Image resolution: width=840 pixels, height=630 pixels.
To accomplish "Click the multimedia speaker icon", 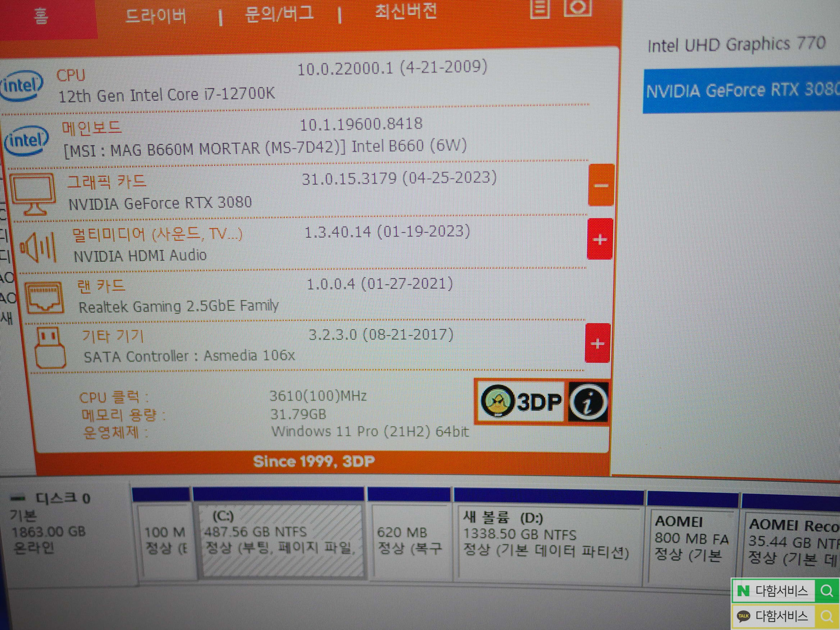I will pos(38,247).
